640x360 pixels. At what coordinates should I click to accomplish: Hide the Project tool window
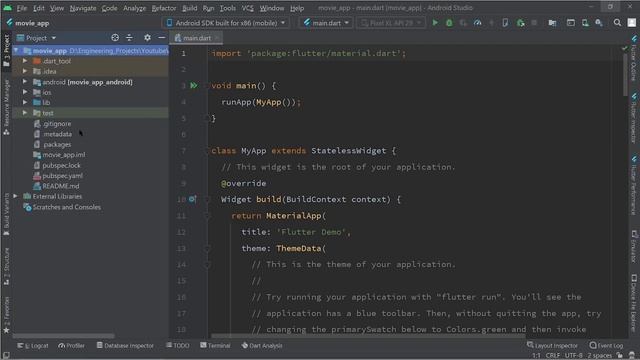click(x=162, y=38)
